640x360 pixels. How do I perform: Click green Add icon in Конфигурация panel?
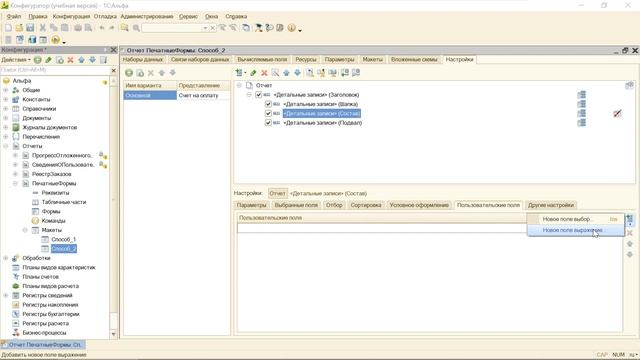38,60
